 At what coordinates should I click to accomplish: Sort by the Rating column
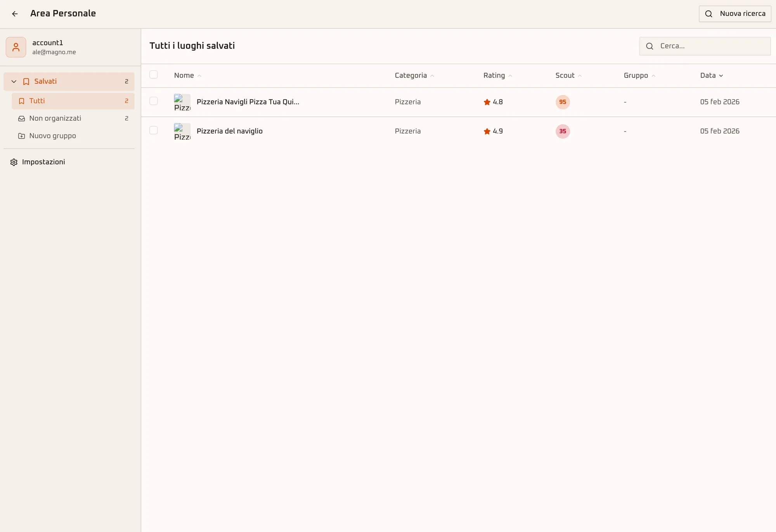497,75
